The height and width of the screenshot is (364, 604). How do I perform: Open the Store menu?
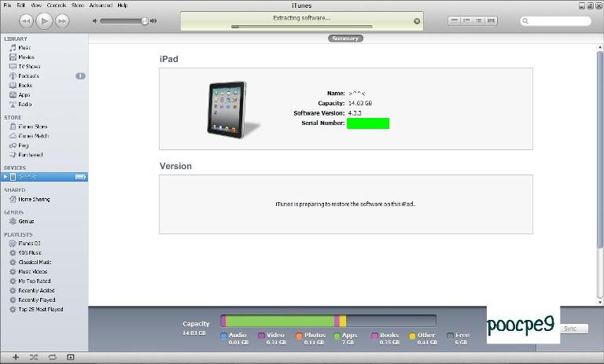77,6
